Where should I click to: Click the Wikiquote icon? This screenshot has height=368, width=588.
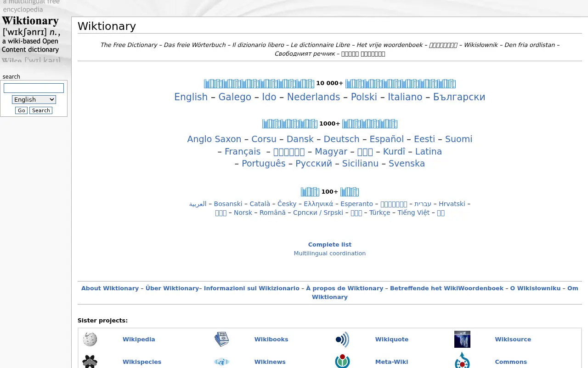coord(342,339)
